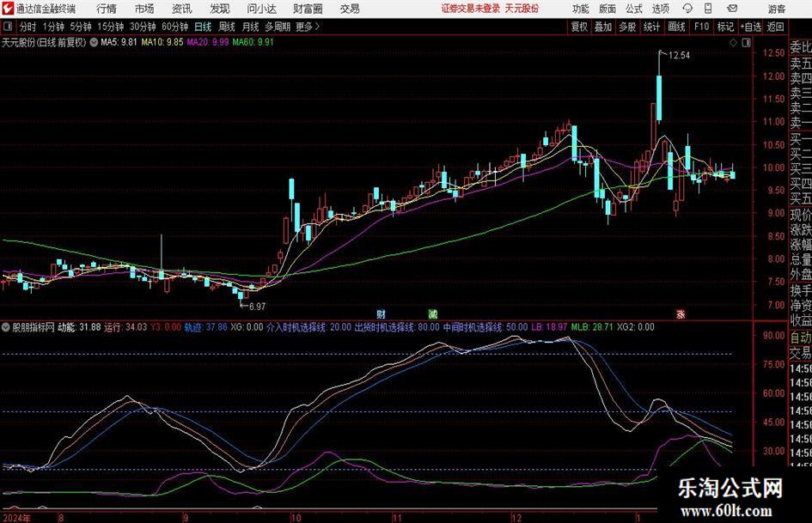
Task: Open the 资讯 menu
Action: 182,9
